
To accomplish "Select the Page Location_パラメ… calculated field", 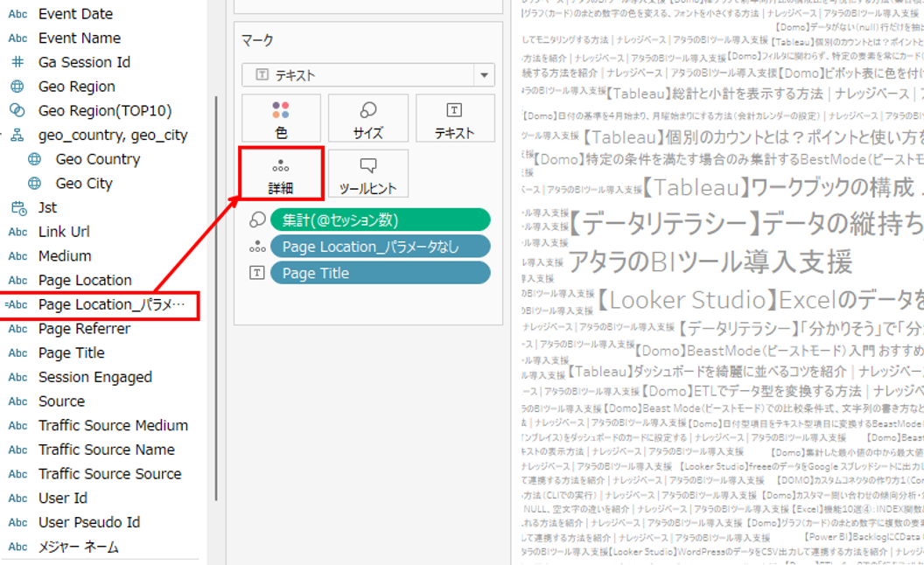I will tap(111, 304).
